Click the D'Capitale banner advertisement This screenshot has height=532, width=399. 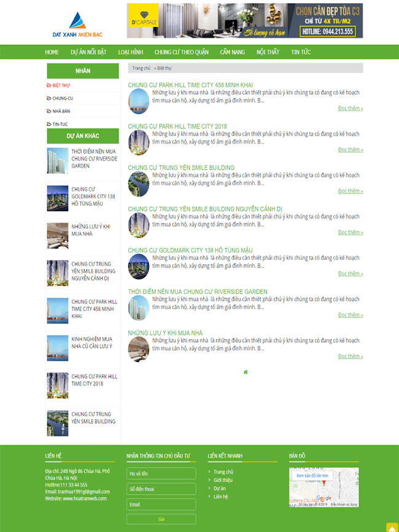pyautogui.click(x=245, y=21)
